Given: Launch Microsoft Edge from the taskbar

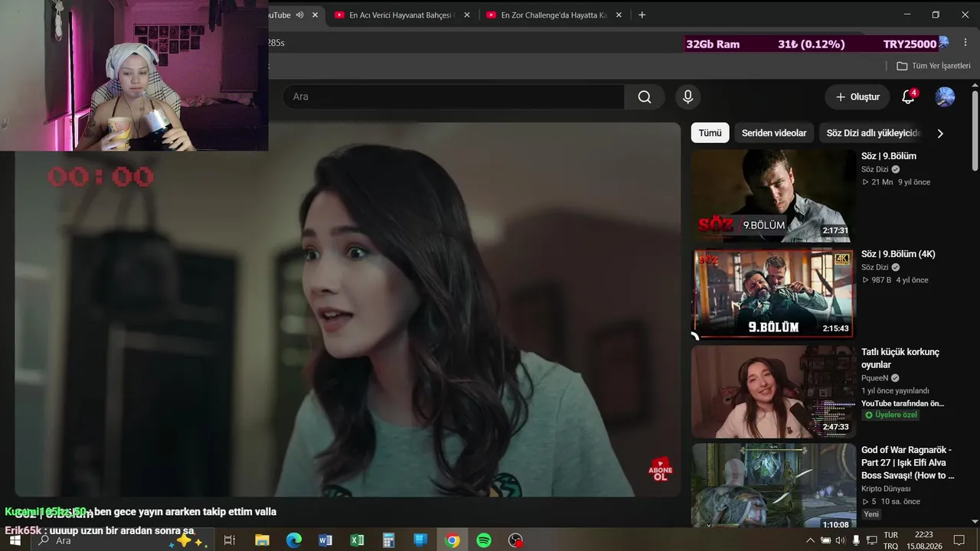Looking at the screenshot, I should [x=294, y=540].
